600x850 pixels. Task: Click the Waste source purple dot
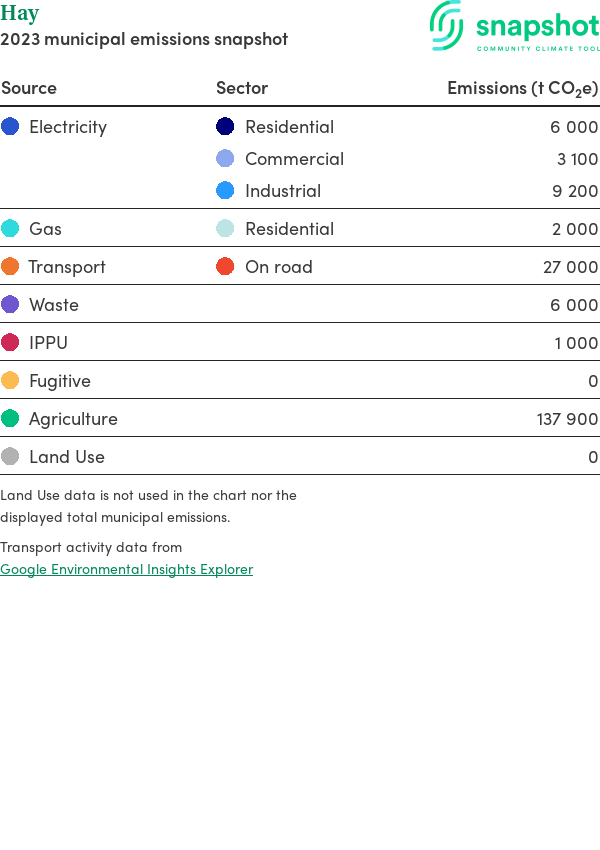[10, 305]
